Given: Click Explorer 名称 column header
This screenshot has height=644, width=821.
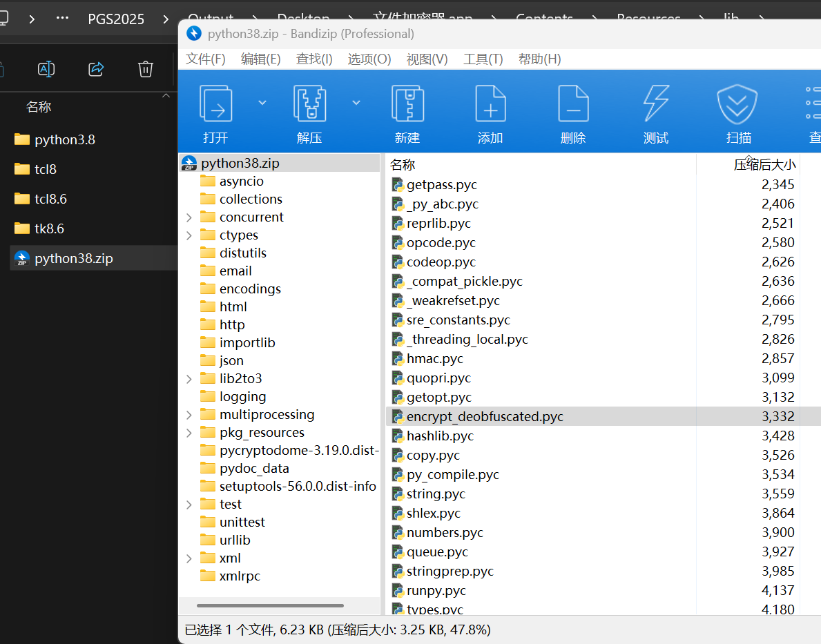Looking at the screenshot, I should pos(39,108).
